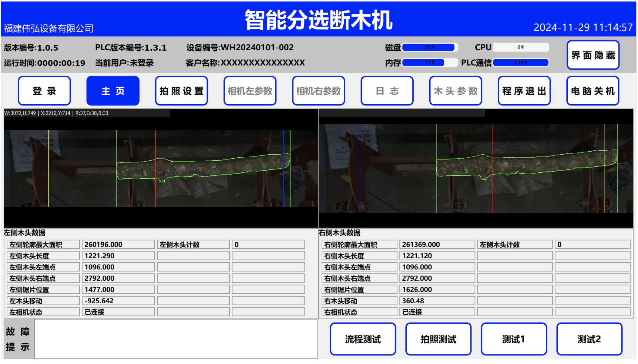The image size is (638, 364).
Task: Click the 登录 login button
Action: [44, 91]
